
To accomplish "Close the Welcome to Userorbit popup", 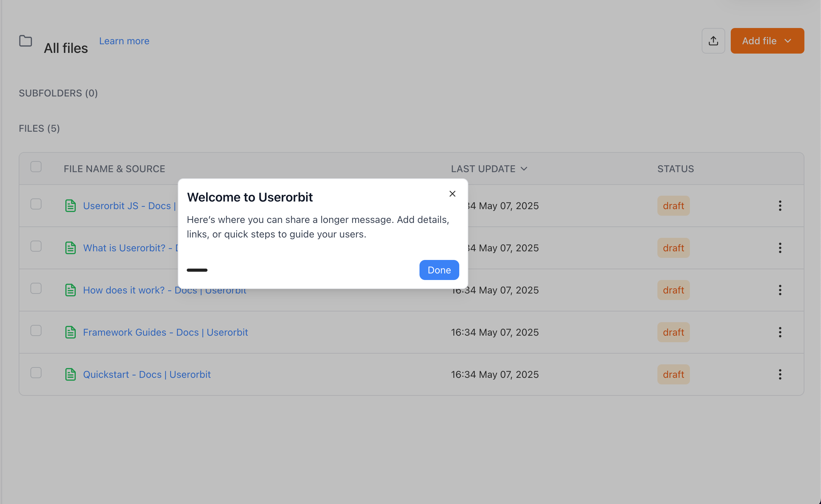I will (452, 194).
